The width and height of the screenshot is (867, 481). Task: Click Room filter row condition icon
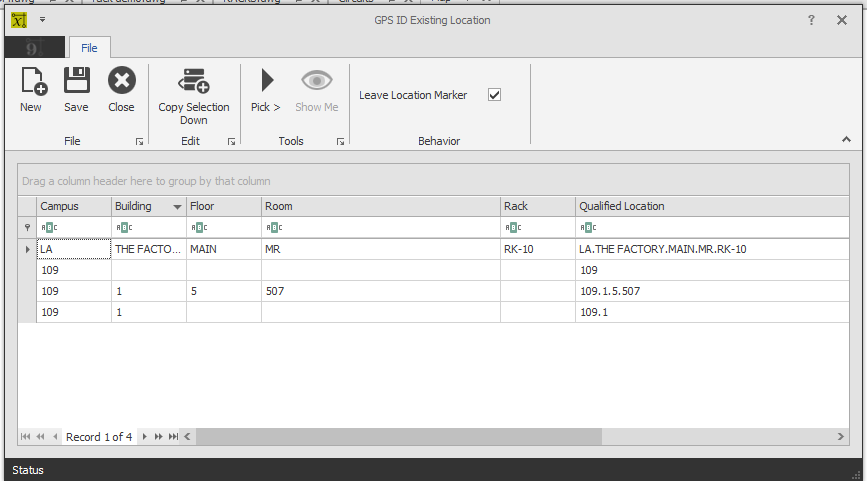click(274, 227)
